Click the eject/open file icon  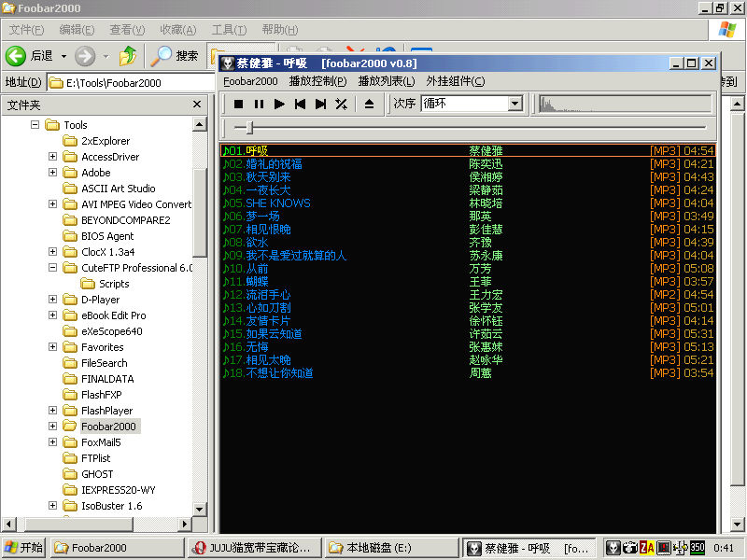(369, 104)
